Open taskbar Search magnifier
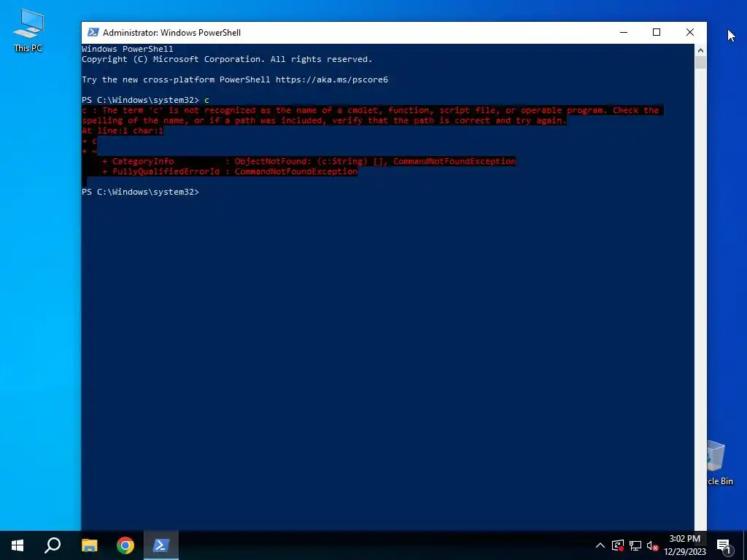Viewport: 747px width, 560px height. pyautogui.click(x=53, y=545)
